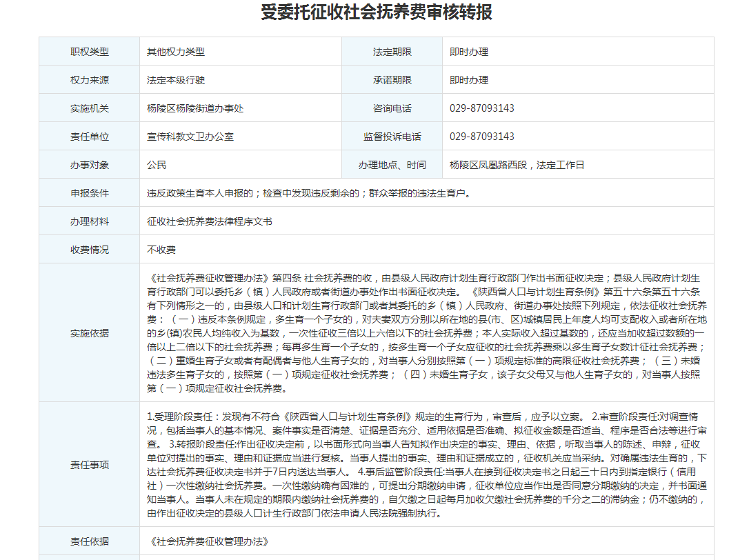Image resolution: width=749 pixels, height=560 pixels.
Task: Select the address 杨陵区凤凰路西段，法定工作日
Action: pyautogui.click(x=517, y=165)
